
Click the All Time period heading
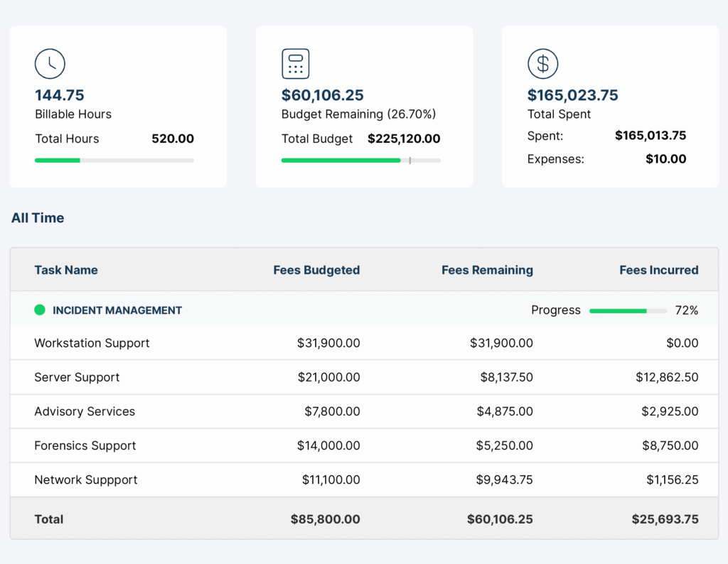(38, 218)
